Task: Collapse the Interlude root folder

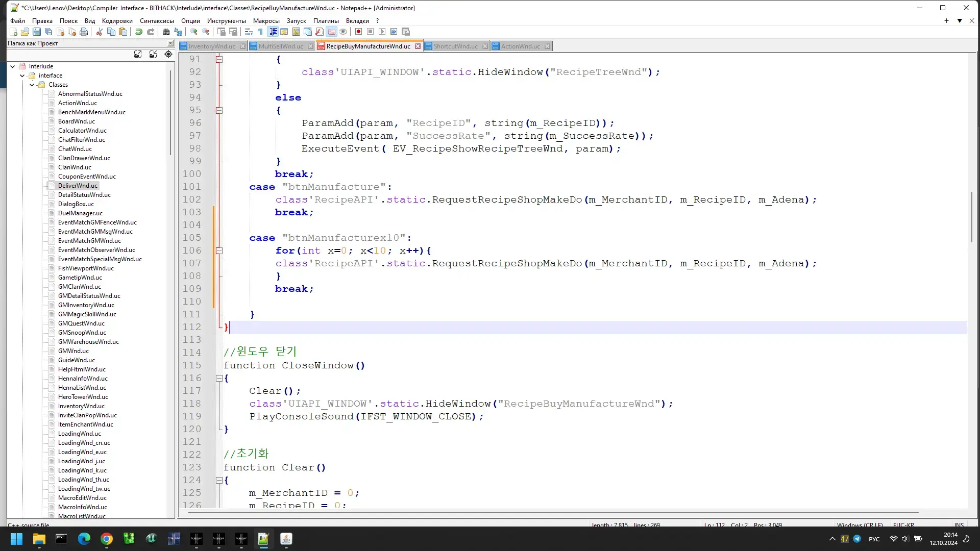Action: point(13,66)
